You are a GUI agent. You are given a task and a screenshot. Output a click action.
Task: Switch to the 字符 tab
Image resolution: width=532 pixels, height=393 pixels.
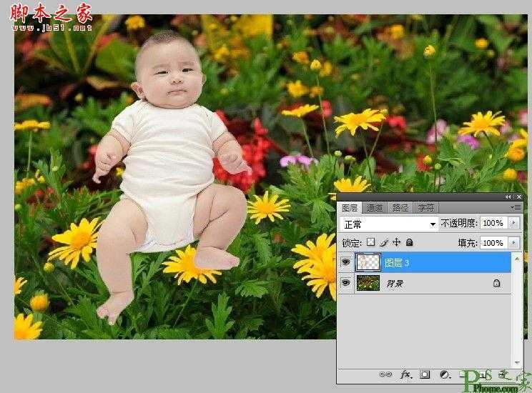pyautogui.click(x=425, y=207)
